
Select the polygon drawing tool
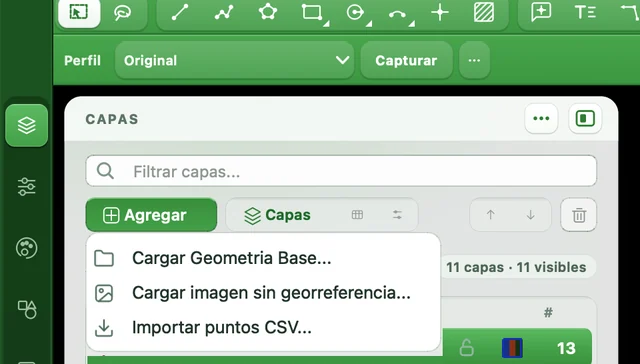268,13
